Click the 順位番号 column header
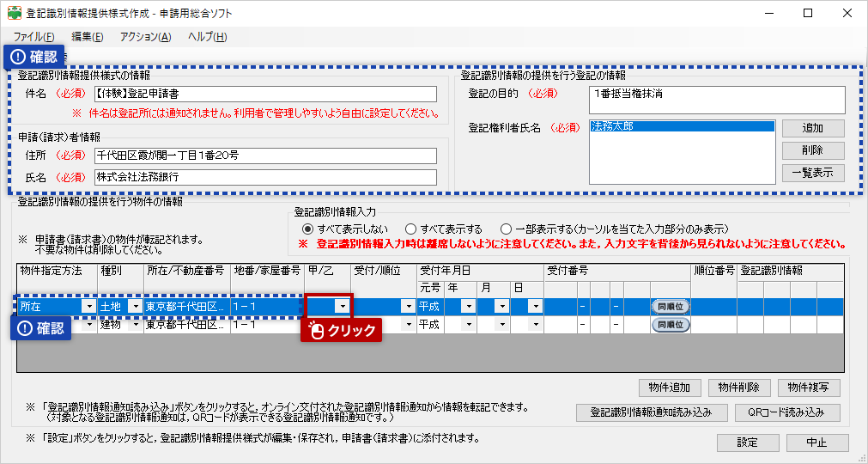Image resolution: width=868 pixels, height=464 pixels. [x=714, y=279]
